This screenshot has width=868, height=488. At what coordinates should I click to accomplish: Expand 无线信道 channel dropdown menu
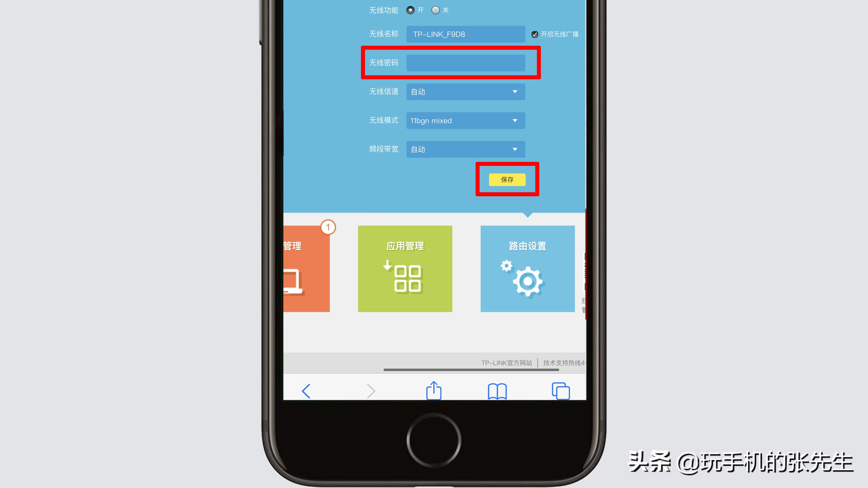[x=465, y=92]
